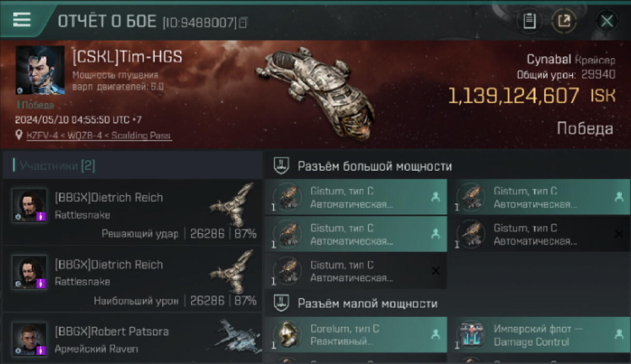This screenshot has height=364, width=631.
Task: Select Robert Patsora's participant entry
Action: [132, 339]
